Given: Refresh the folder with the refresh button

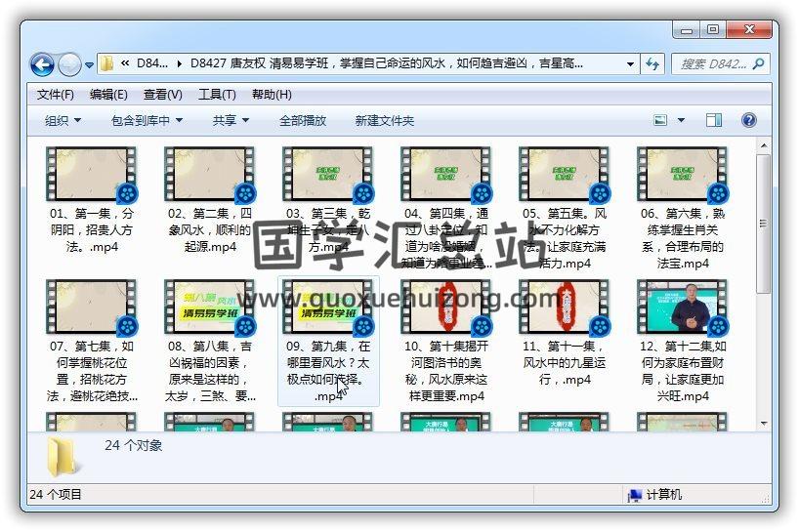Looking at the screenshot, I should [x=652, y=63].
